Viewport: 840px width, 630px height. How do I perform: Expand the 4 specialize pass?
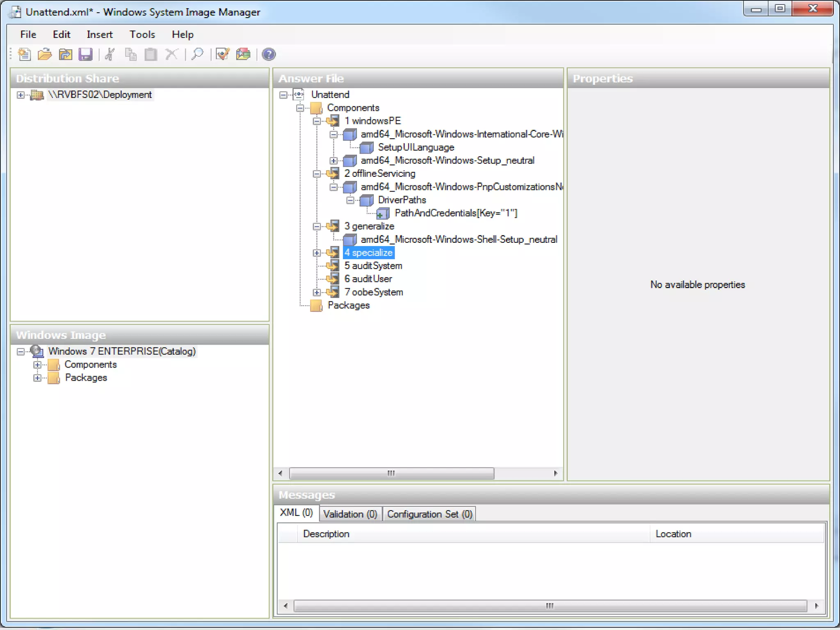(x=317, y=253)
